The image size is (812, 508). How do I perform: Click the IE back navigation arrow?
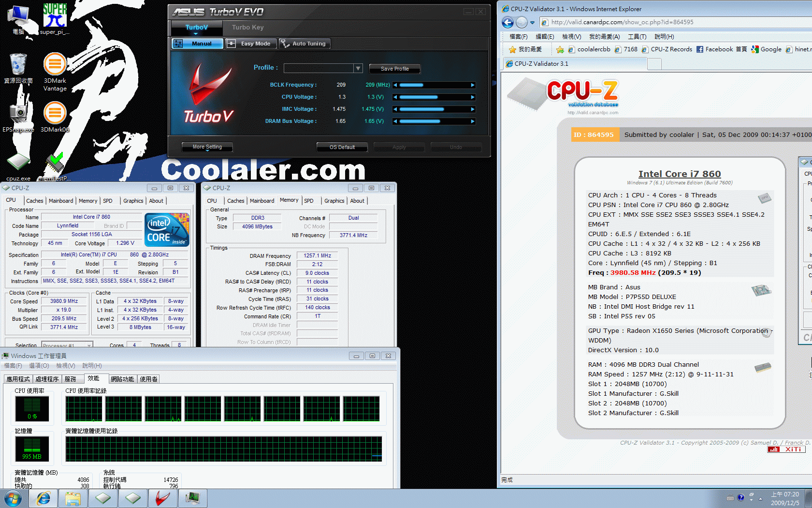click(x=507, y=22)
